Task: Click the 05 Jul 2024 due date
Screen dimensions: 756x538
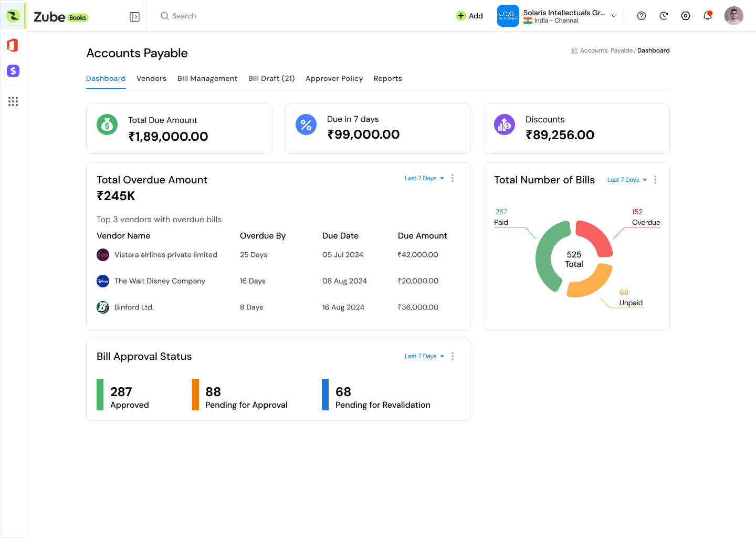Action: pos(343,255)
